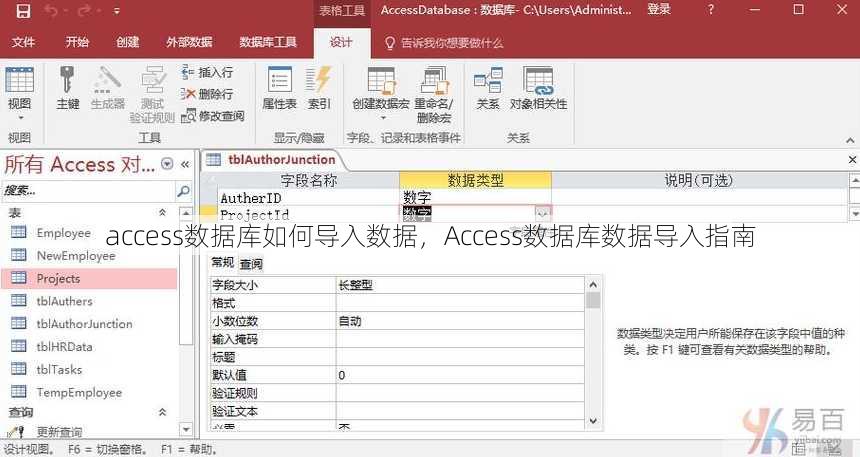Click 删除行 in the ribbon
Image resolution: width=860 pixels, height=457 pixels.
click(207, 94)
